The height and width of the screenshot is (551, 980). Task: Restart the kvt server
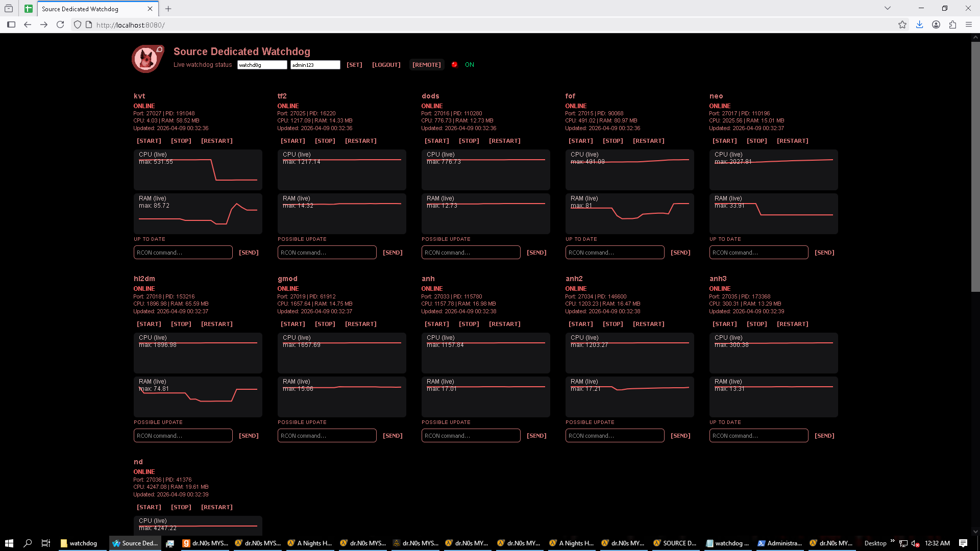pos(216,141)
